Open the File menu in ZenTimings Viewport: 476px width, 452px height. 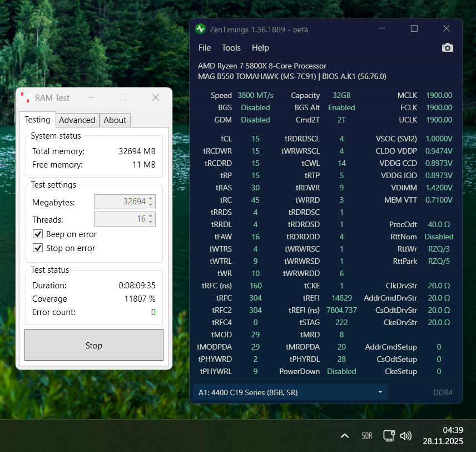click(205, 48)
